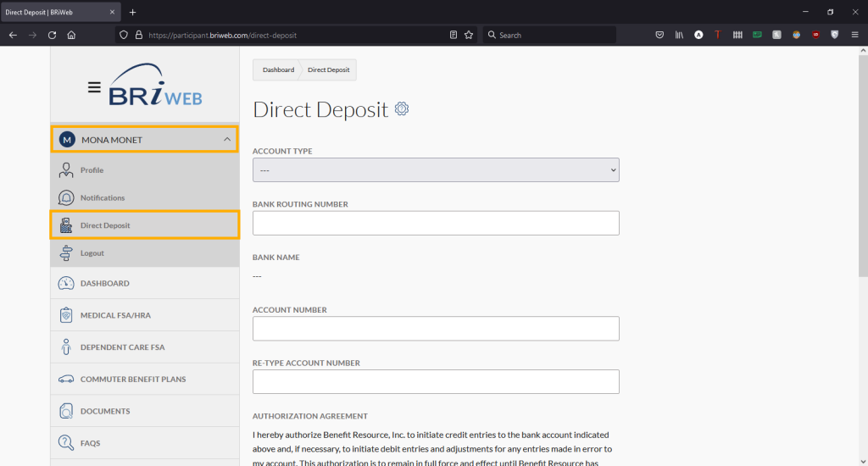
Task: Open the FAQs sidebar section
Action: (90, 443)
